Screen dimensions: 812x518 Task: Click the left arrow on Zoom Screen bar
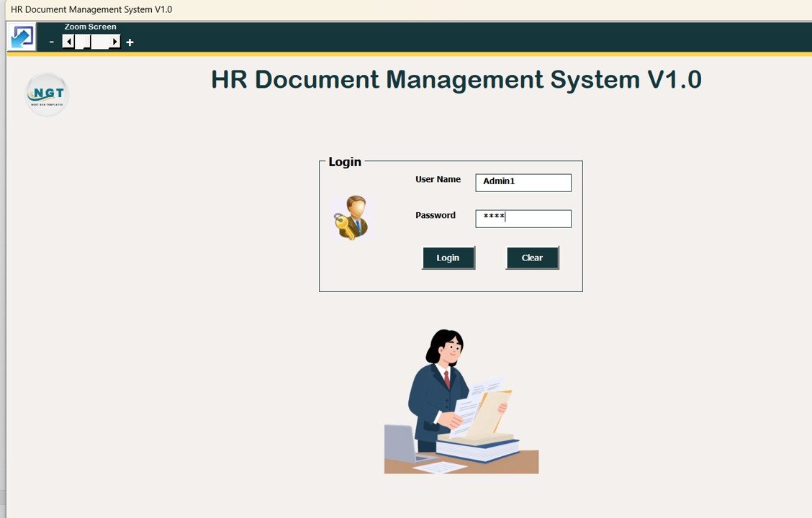pyautogui.click(x=68, y=41)
